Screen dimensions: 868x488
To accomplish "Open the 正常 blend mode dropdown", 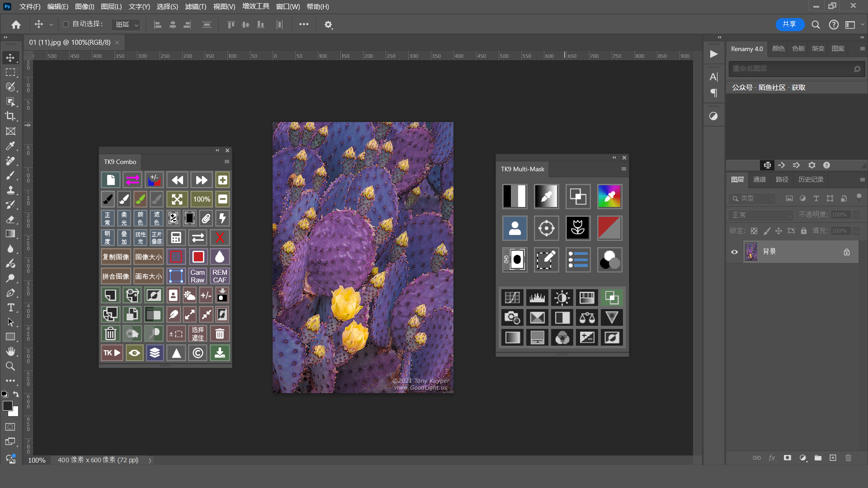I will 762,215.
